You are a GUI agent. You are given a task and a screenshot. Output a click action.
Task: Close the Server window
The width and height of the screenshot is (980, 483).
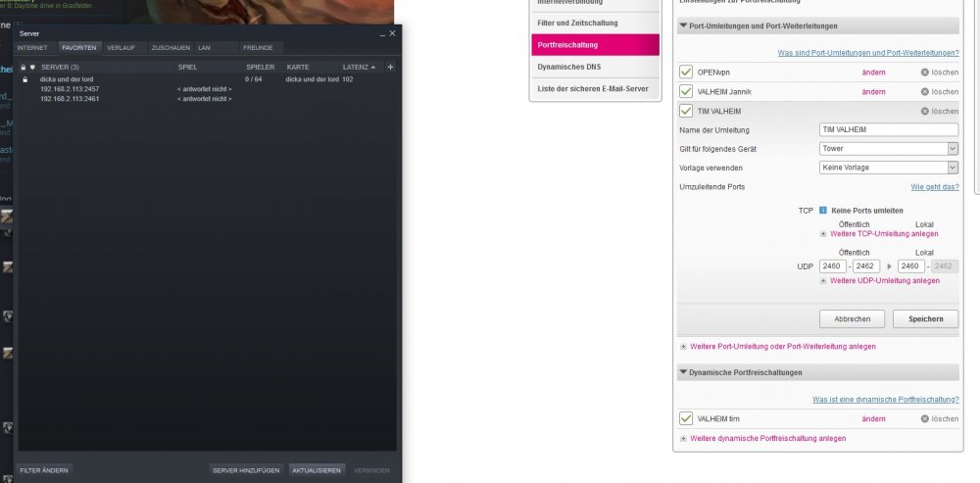click(x=393, y=33)
